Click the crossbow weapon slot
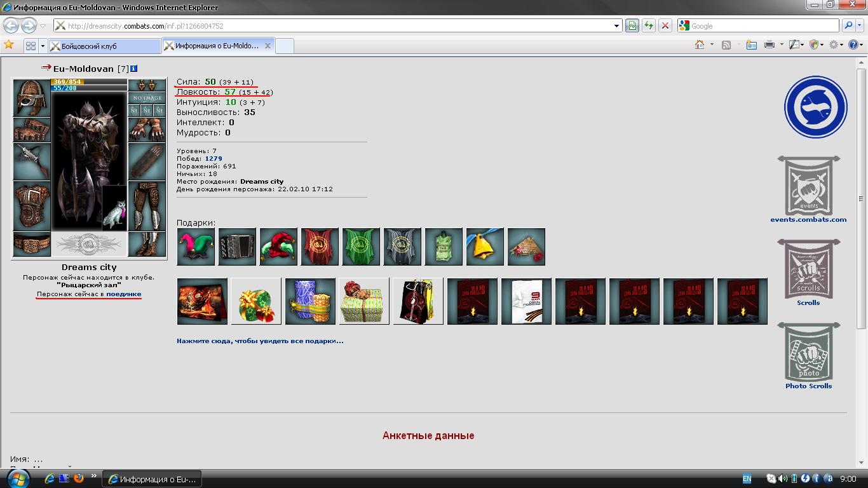The image size is (868, 488). (32, 161)
